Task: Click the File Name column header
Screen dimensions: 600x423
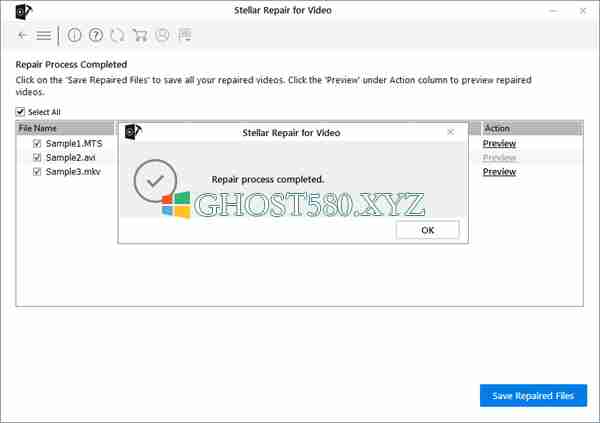Action: point(65,128)
